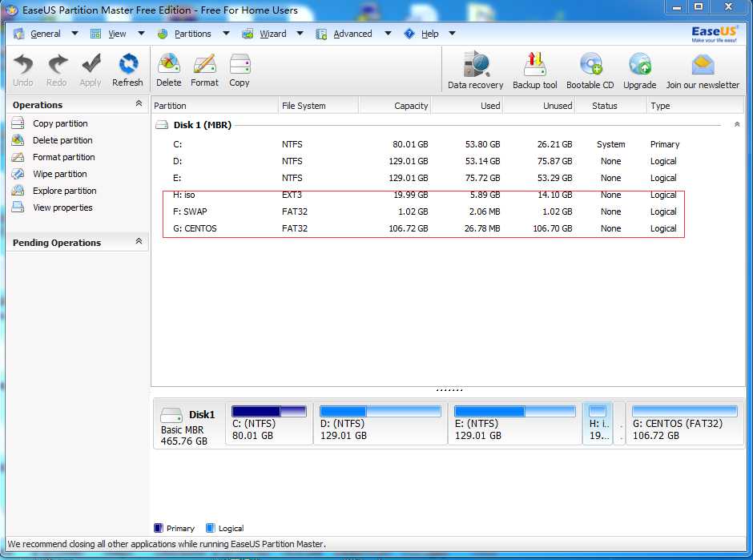Click the EaseUS logo

(x=714, y=34)
